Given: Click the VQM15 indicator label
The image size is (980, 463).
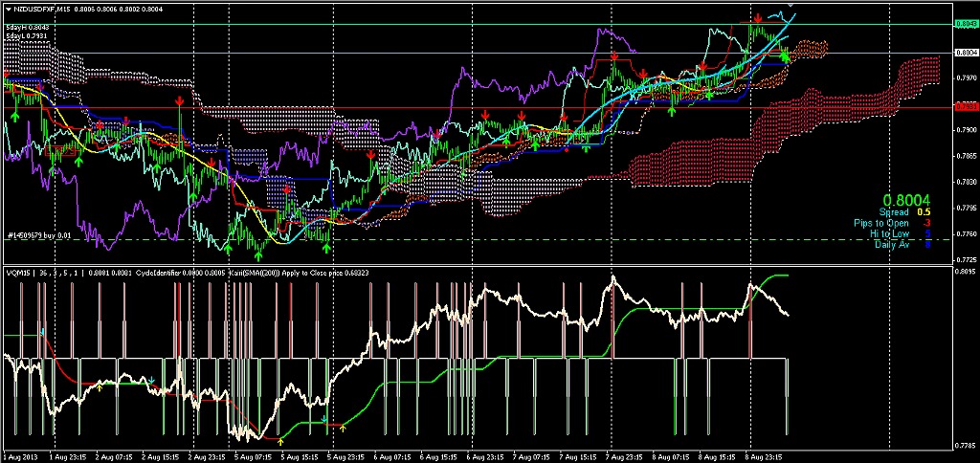Looking at the screenshot, I should coord(18,272).
